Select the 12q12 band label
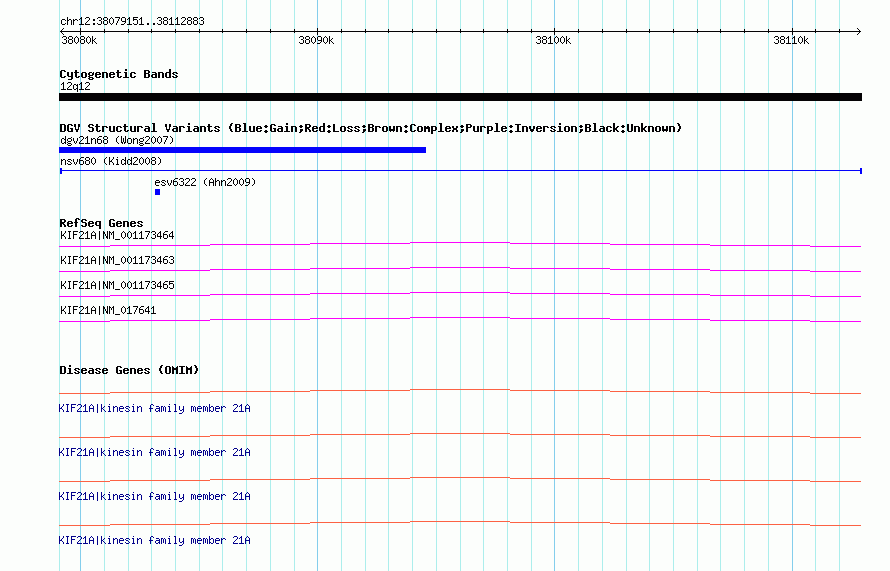 tap(75, 86)
